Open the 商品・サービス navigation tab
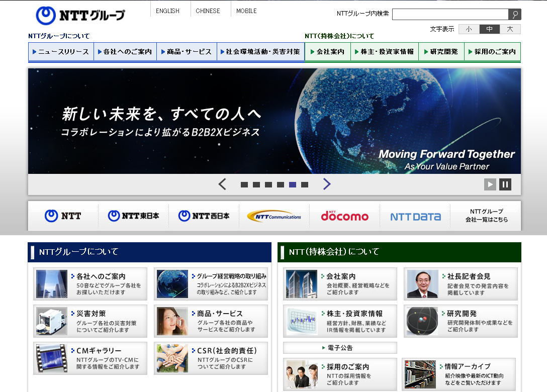This screenshot has height=392, width=547. coord(187,52)
